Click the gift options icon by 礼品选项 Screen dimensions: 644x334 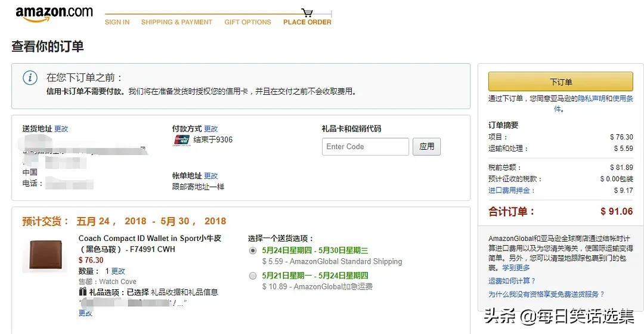click(82, 292)
